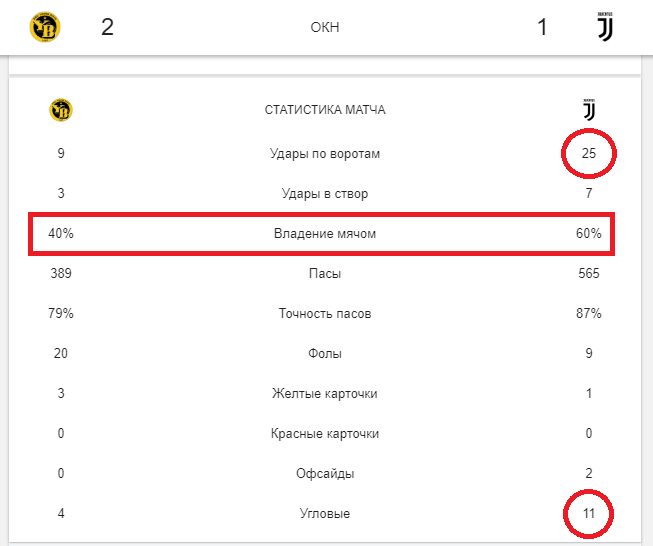Click the Пасы row label
The image size is (653, 546).
point(325,273)
